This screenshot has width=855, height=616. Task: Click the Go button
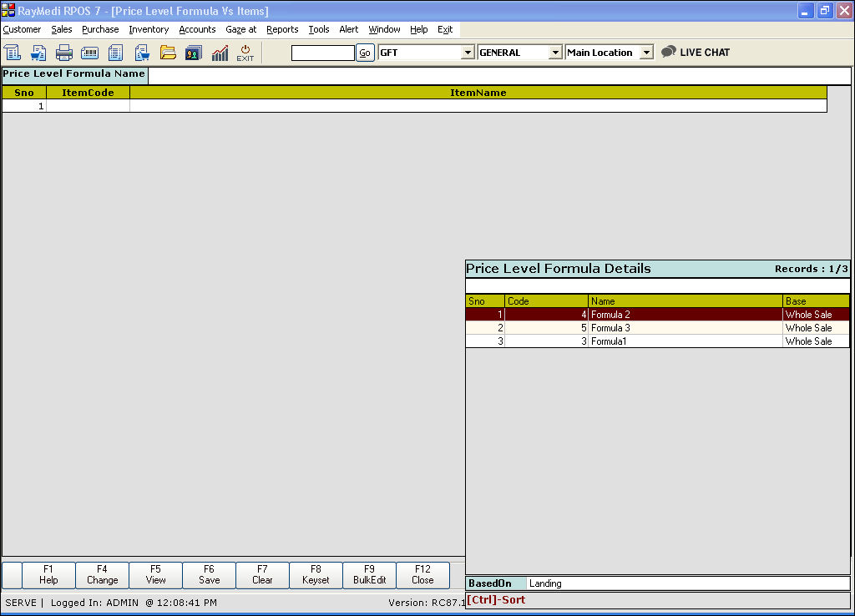365,53
